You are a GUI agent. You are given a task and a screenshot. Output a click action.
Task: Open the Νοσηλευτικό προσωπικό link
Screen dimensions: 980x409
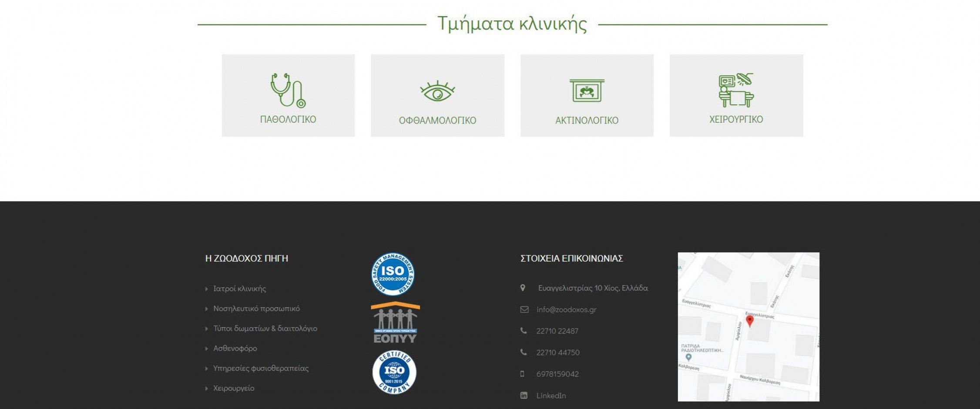coord(256,308)
